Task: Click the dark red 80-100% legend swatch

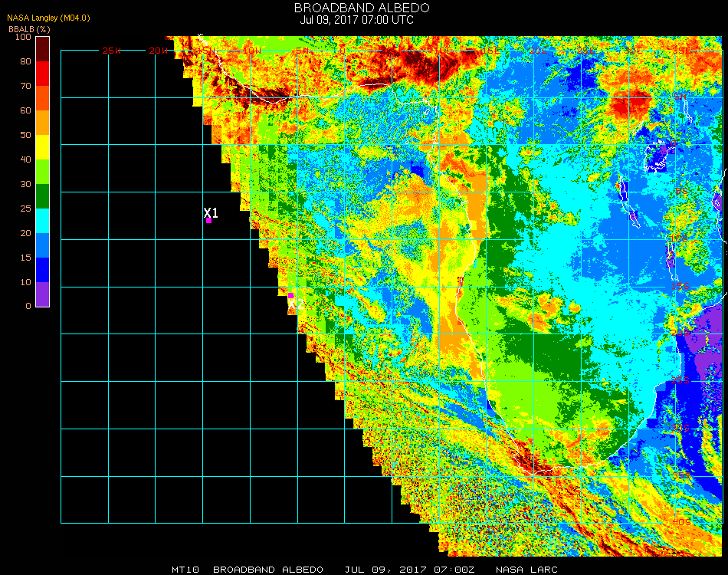Action: pyautogui.click(x=43, y=49)
